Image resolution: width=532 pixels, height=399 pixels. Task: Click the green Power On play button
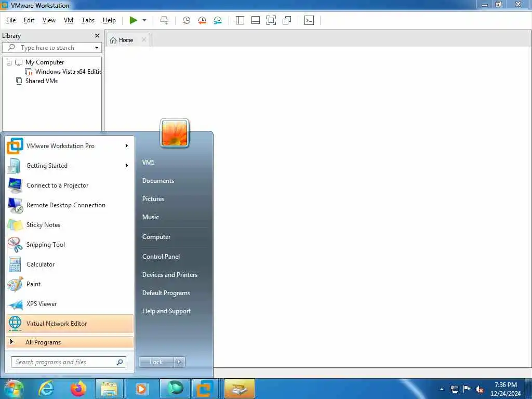(x=134, y=20)
